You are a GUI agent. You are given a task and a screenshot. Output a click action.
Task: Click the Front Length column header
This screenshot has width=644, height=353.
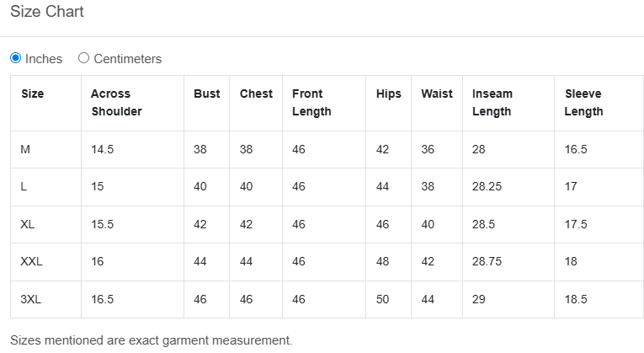pyautogui.click(x=311, y=102)
